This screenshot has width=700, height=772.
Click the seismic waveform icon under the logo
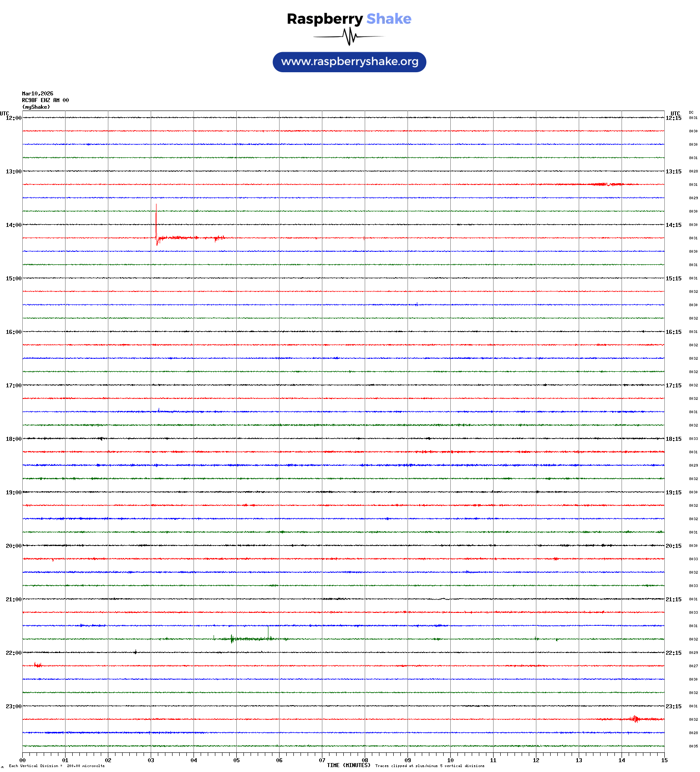point(349,37)
